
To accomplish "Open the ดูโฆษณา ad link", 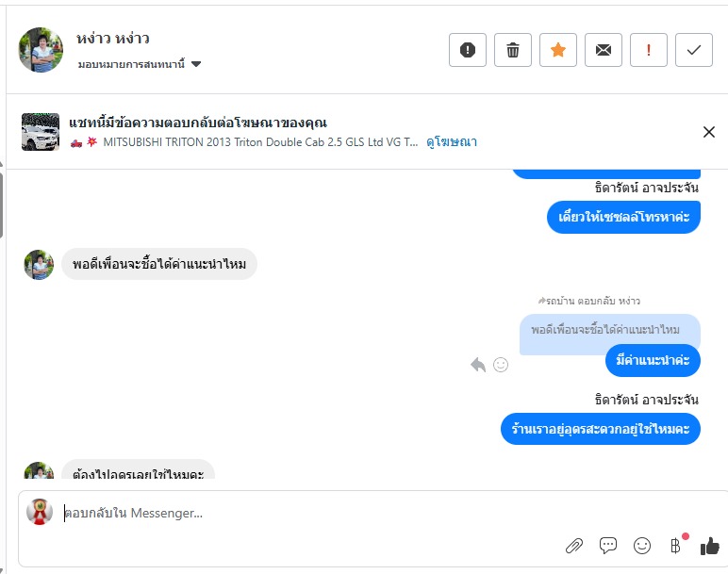I will pos(452,142).
